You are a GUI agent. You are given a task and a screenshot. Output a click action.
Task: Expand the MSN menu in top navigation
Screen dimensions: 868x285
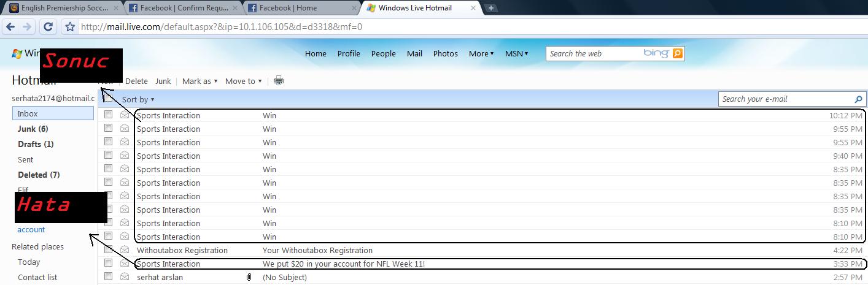516,53
